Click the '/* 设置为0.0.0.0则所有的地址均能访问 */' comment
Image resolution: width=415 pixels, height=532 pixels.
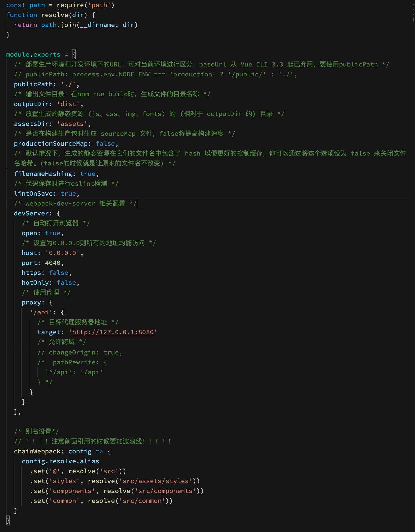(x=89, y=243)
